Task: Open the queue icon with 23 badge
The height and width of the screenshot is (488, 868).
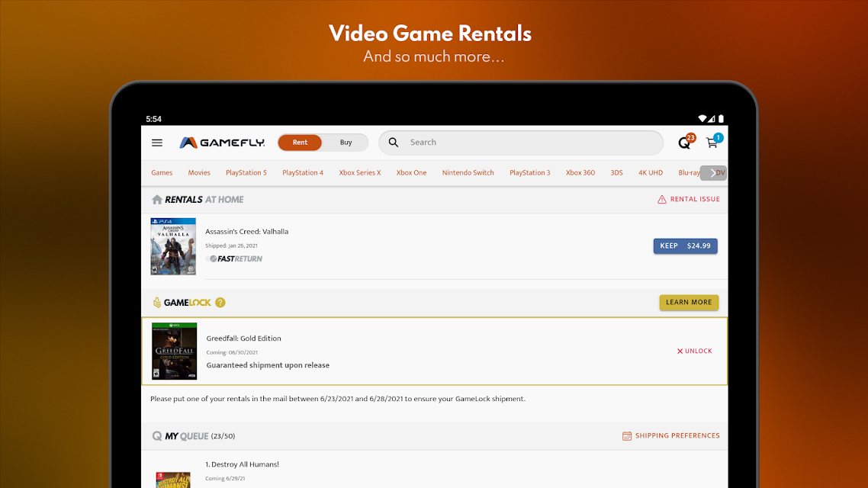Action: (x=685, y=143)
